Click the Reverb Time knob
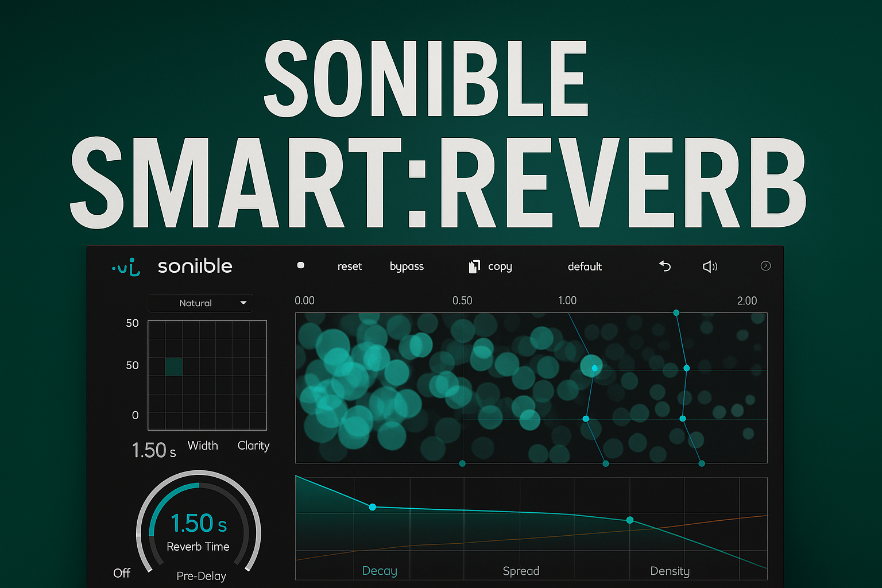Viewport: 882px width, 588px height. coord(199,521)
